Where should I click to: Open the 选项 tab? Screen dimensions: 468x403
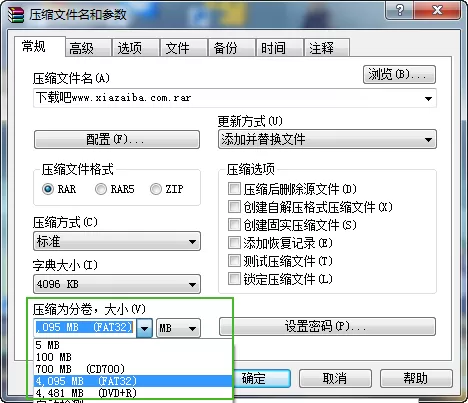[135, 48]
